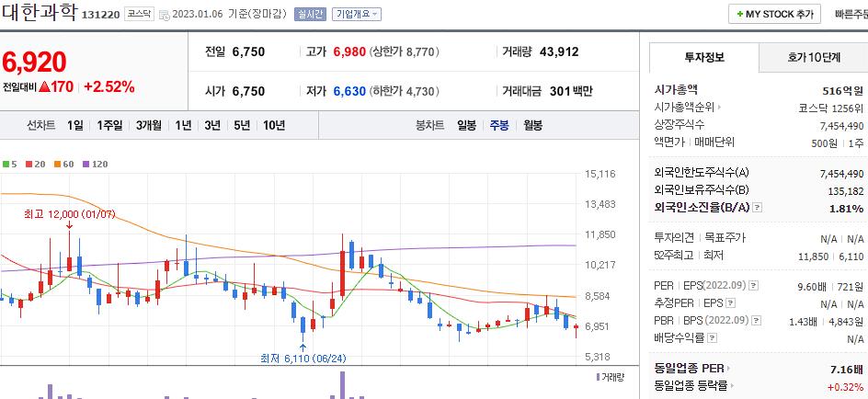Click the 액면가 매매단위 label

pos(694,142)
